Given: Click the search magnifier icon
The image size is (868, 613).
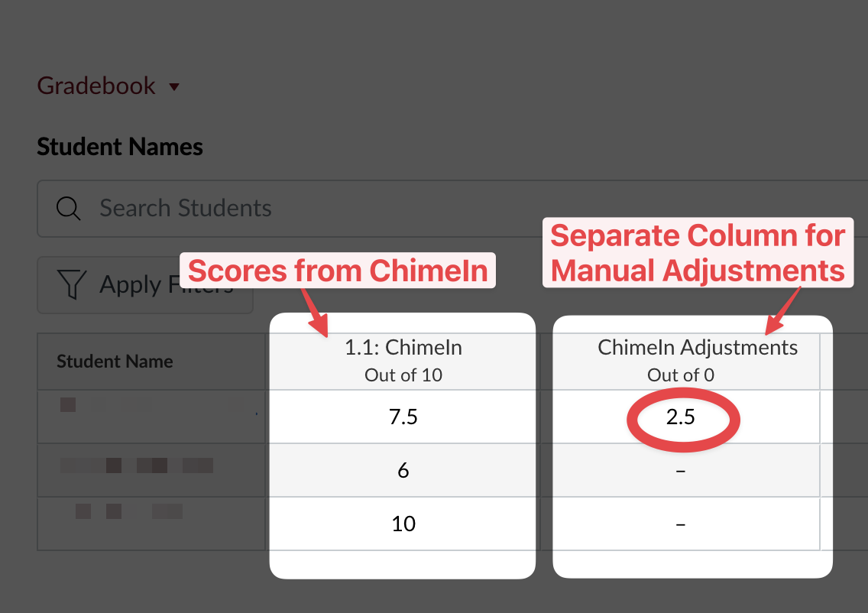Looking at the screenshot, I should click(68, 208).
